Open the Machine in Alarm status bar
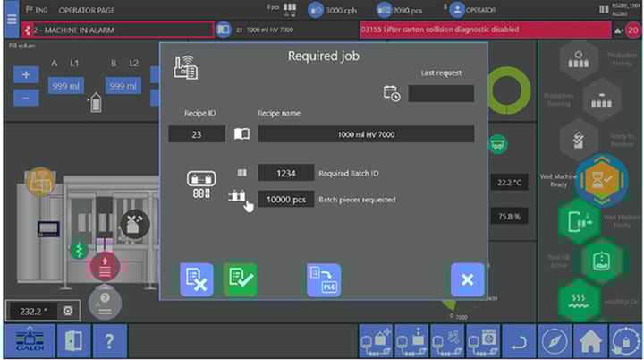The width and height of the screenshot is (644, 360). coord(116,30)
